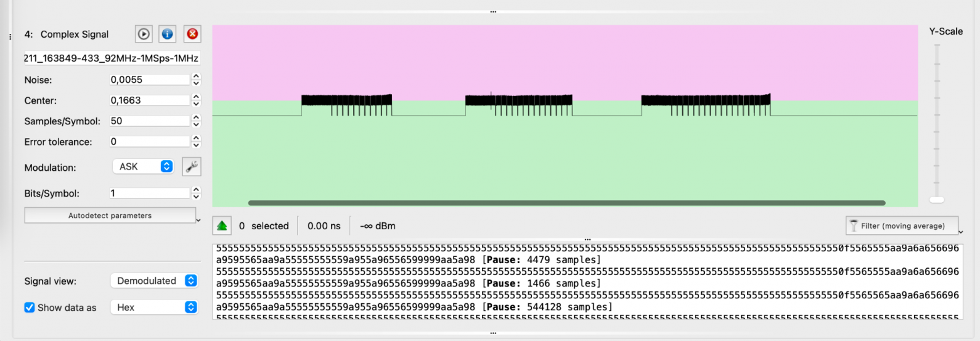This screenshot has width=980, height=341.
Task: Expand the filter options arrow
Action: pyautogui.click(x=962, y=231)
